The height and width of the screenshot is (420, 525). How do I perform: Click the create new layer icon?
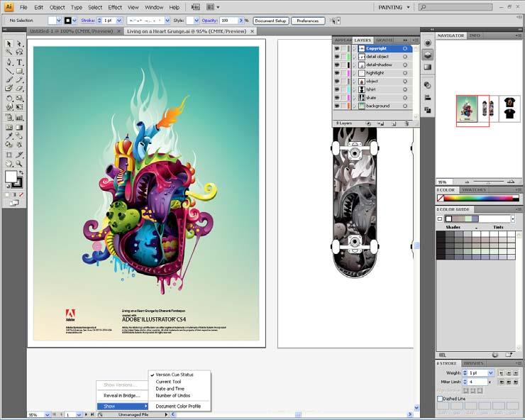click(394, 123)
